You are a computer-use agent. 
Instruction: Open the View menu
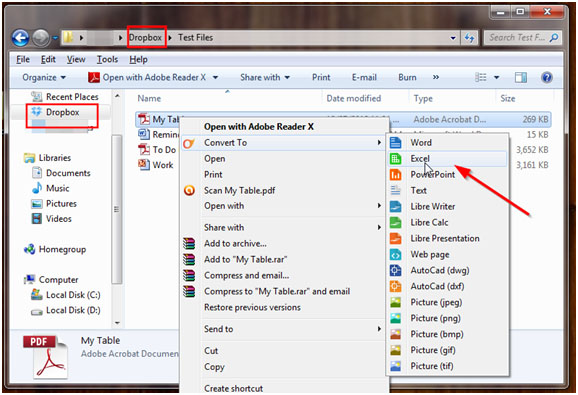pyautogui.click(x=76, y=59)
